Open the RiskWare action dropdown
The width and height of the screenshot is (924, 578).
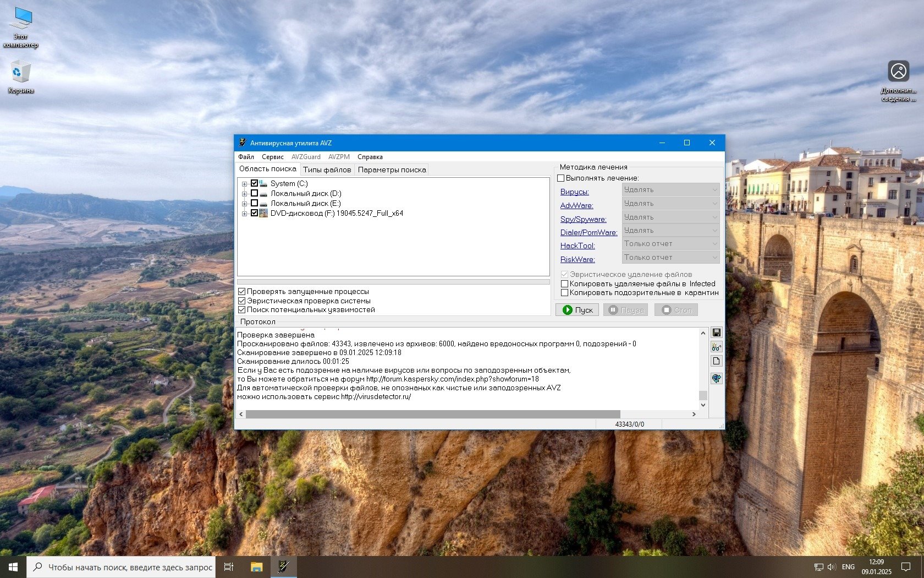click(670, 257)
